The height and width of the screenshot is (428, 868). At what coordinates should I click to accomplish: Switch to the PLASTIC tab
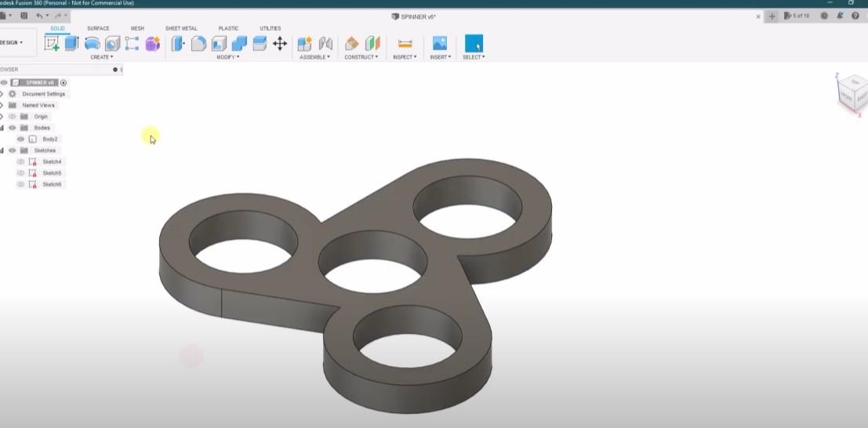coord(228,28)
